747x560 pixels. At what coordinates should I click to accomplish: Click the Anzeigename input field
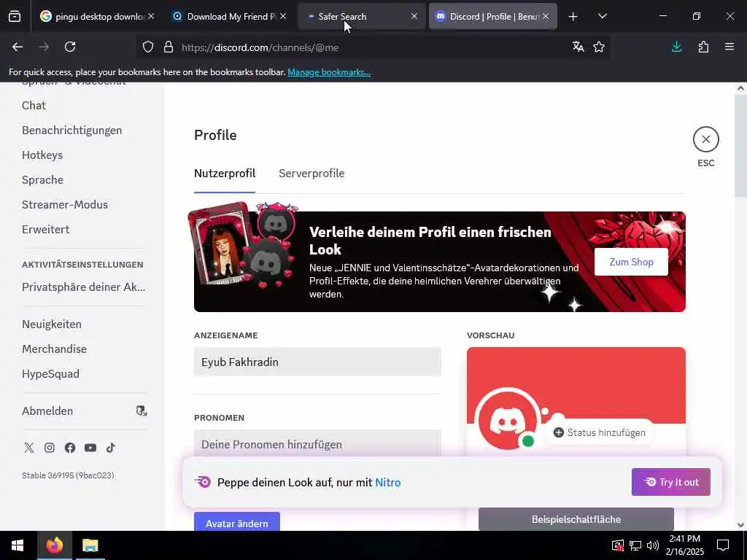tap(317, 362)
